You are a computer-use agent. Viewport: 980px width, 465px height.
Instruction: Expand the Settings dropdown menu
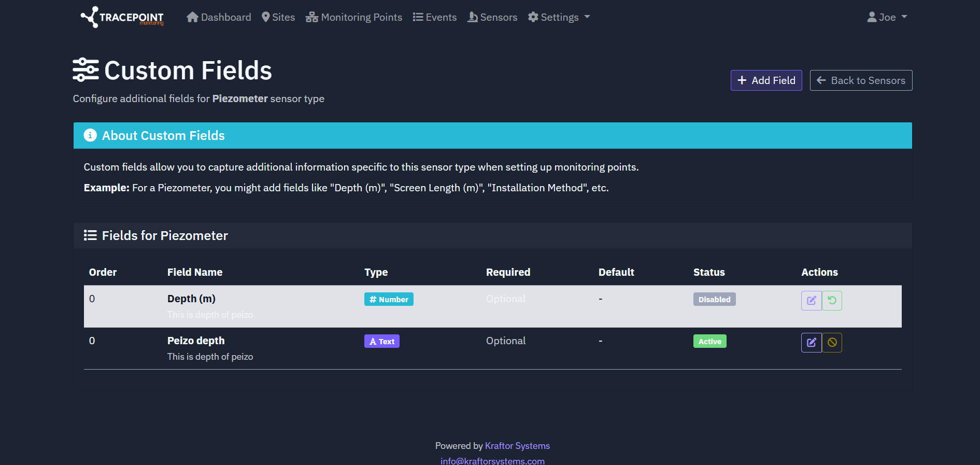[559, 17]
